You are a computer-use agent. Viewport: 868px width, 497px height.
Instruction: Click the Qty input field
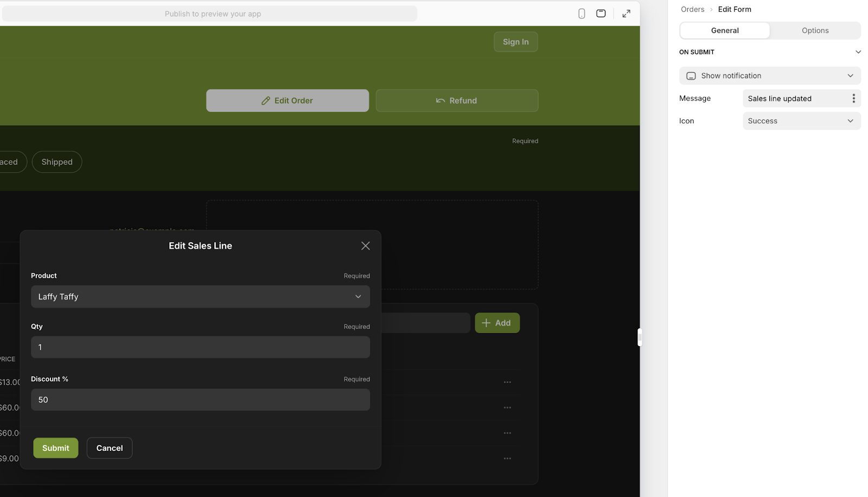click(200, 347)
